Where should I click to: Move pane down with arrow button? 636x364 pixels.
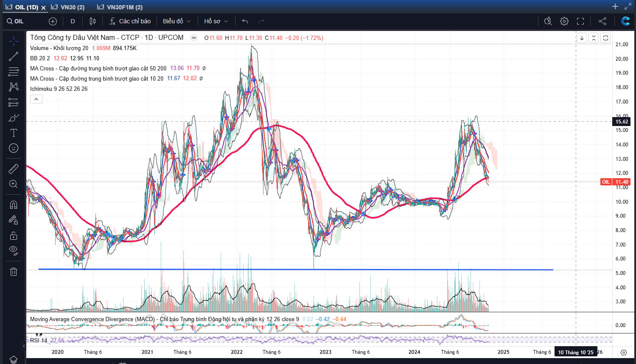tap(582, 38)
